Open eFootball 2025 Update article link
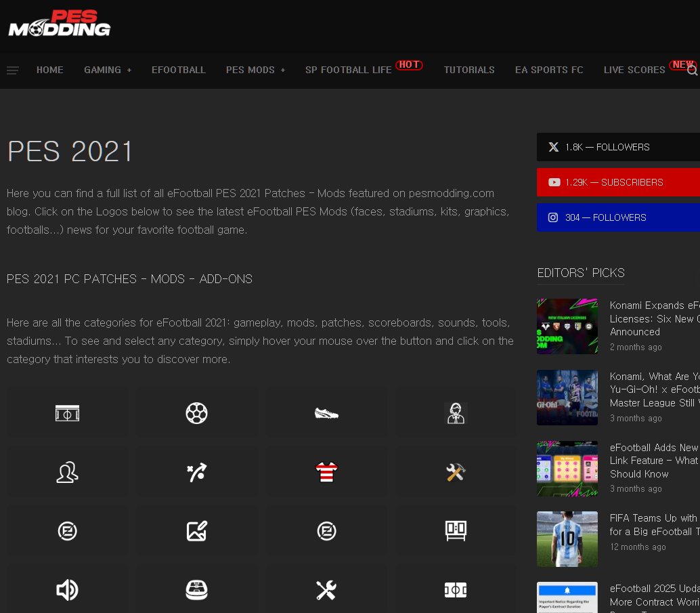700x613 pixels. coord(655,598)
